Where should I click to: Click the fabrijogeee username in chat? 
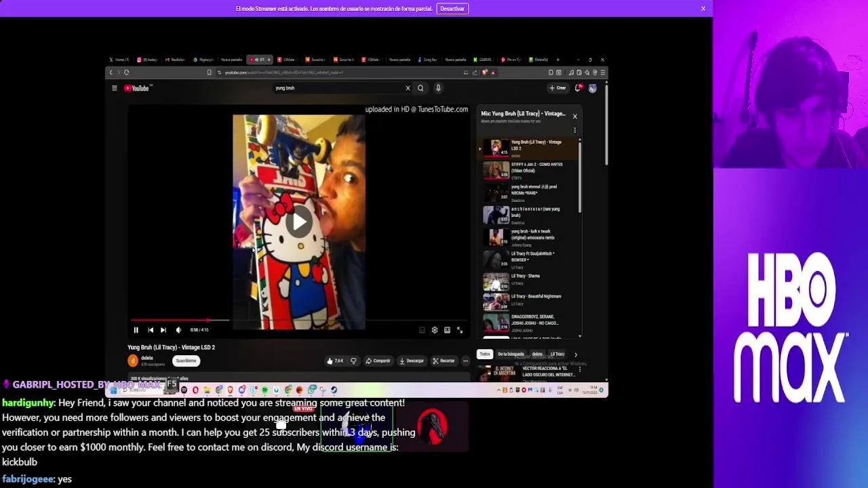coord(28,479)
